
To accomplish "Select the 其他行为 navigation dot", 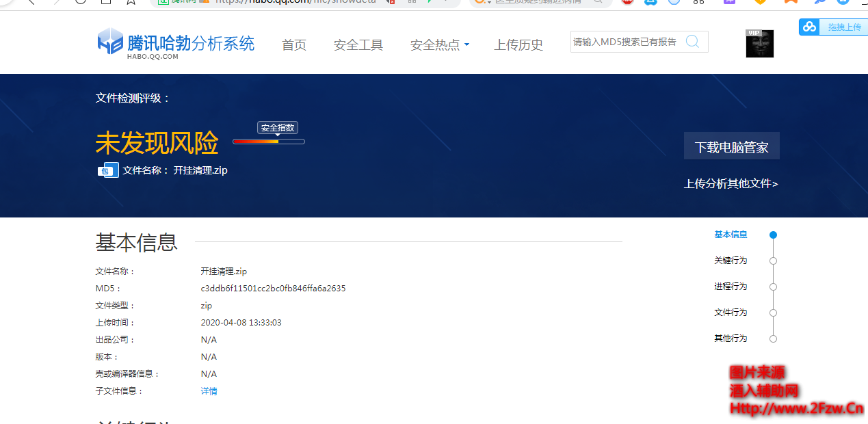I will pyautogui.click(x=773, y=339).
